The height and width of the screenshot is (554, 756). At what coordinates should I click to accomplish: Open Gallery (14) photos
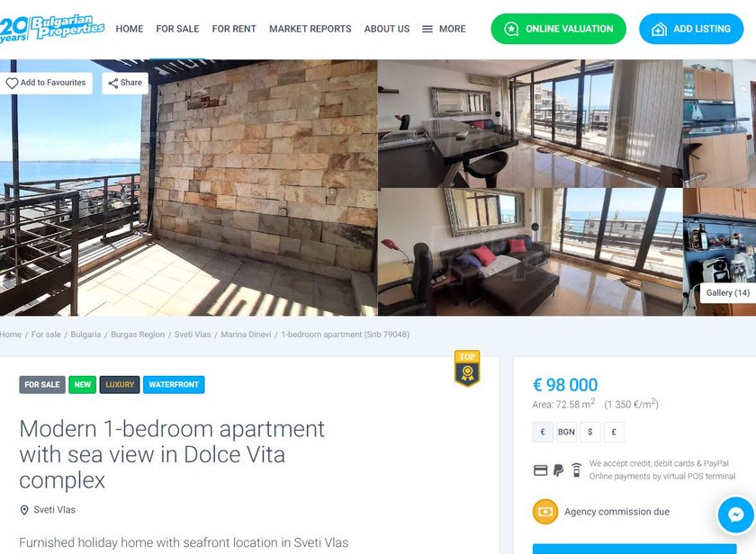727,293
